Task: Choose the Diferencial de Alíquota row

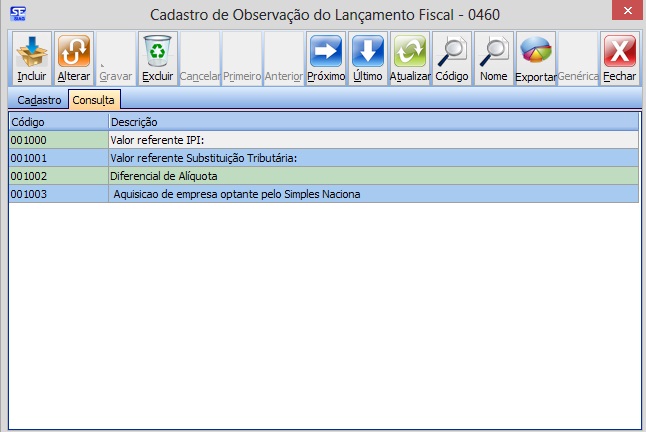Action: point(372,176)
